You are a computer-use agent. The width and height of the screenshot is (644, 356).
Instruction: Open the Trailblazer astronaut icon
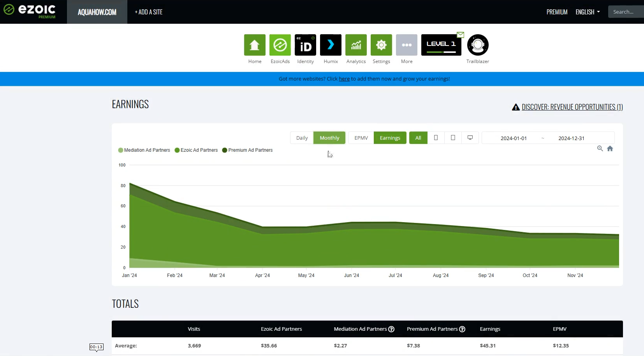478,45
